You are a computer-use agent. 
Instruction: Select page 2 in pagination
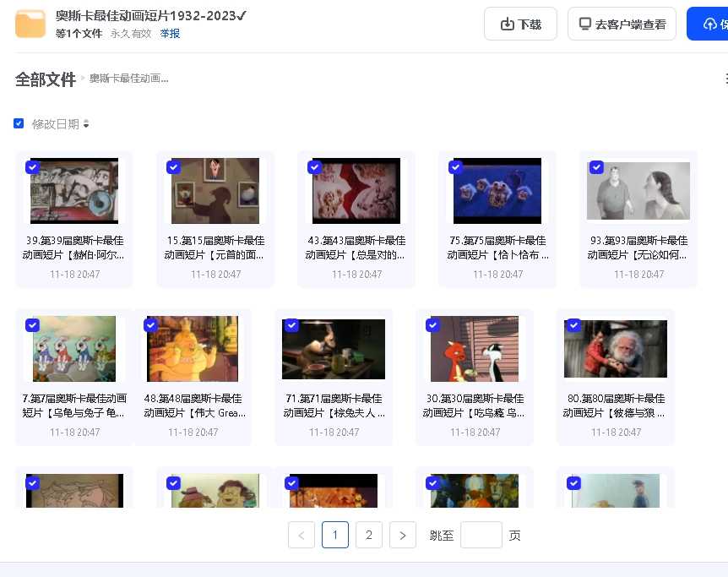click(x=368, y=535)
